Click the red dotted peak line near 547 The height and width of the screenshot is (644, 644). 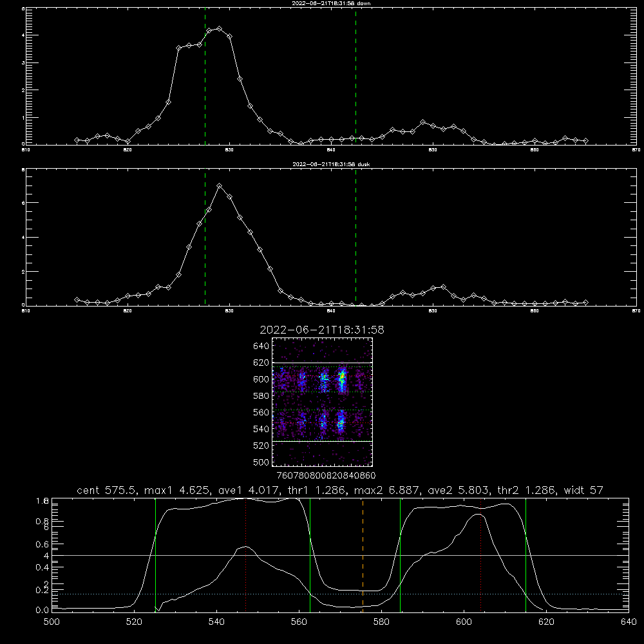pyautogui.click(x=245, y=554)
